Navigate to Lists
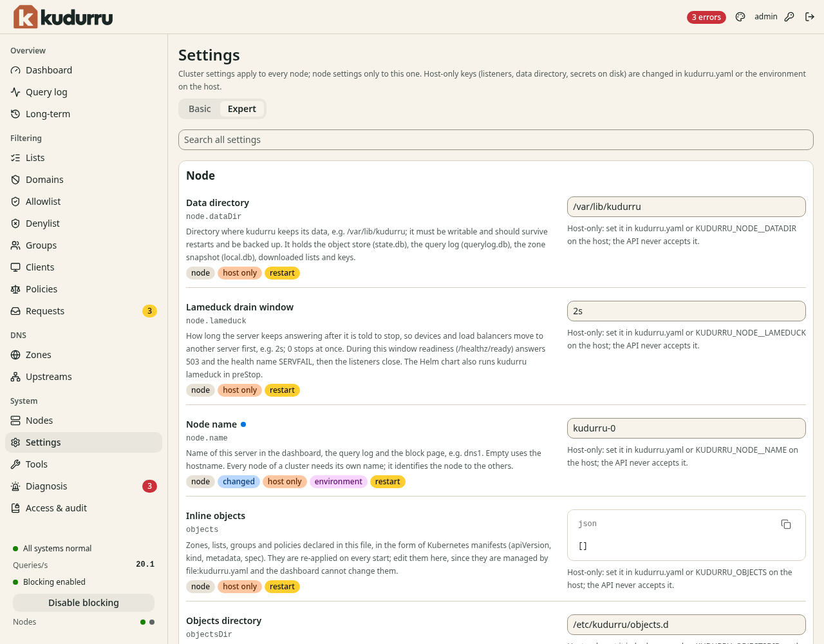This screenshot has height=644, width=824. [84, 158]
